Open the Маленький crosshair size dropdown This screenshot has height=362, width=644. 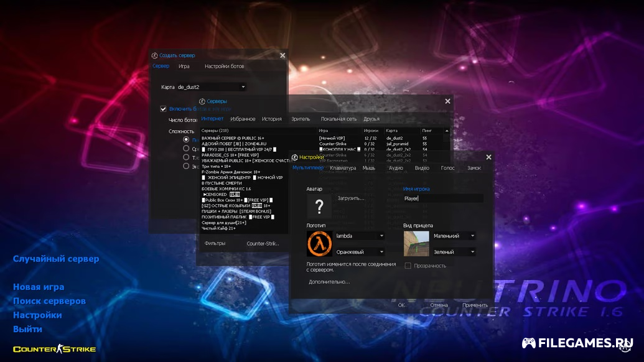[454, 236]
